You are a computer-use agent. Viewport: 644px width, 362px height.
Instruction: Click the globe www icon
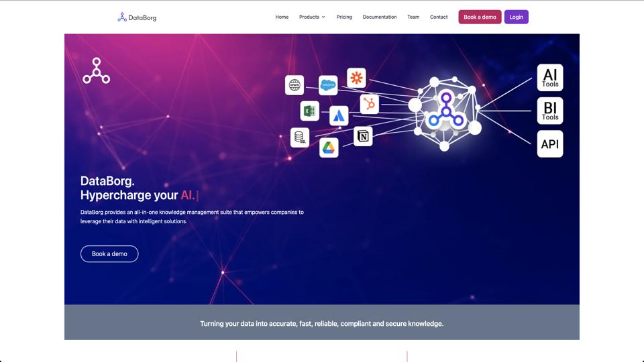tap(294, 85)
